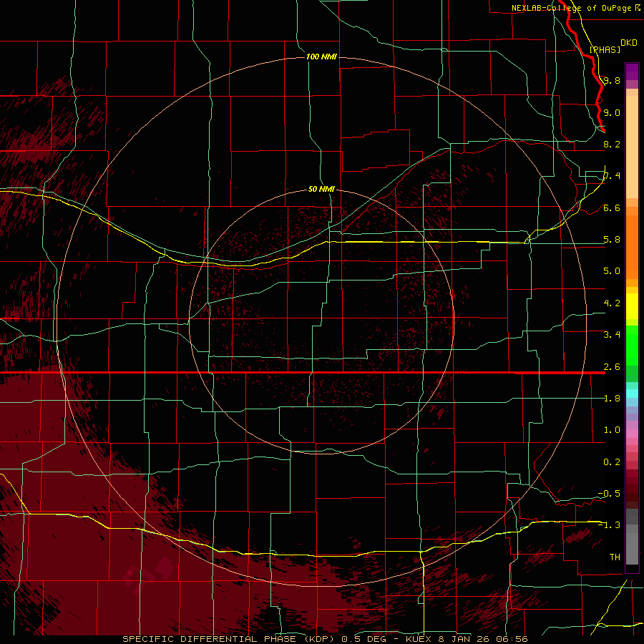
Task: Click the -0.5 value on the color scale
Action: pyautogui.click(x=609, y=494)
